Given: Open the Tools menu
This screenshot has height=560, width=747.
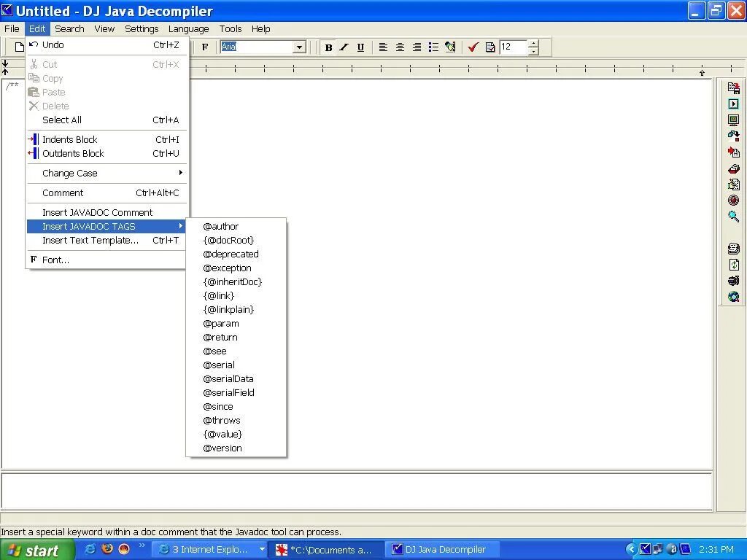Looking at the screenshot, I should (231, 28).
